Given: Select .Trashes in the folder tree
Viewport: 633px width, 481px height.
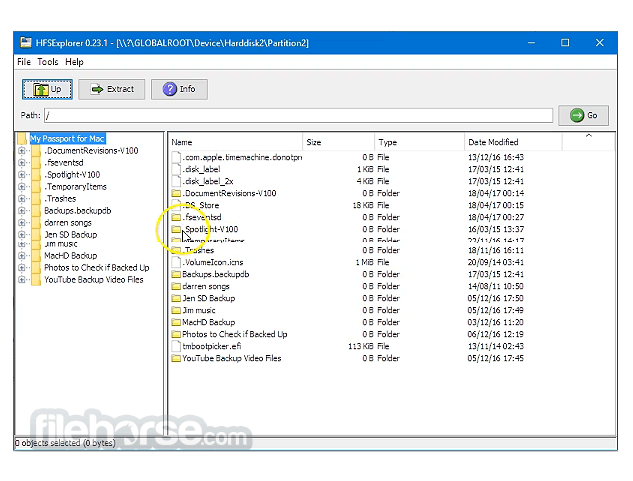Looking at the screenshot, I should [x=61, y=199].
